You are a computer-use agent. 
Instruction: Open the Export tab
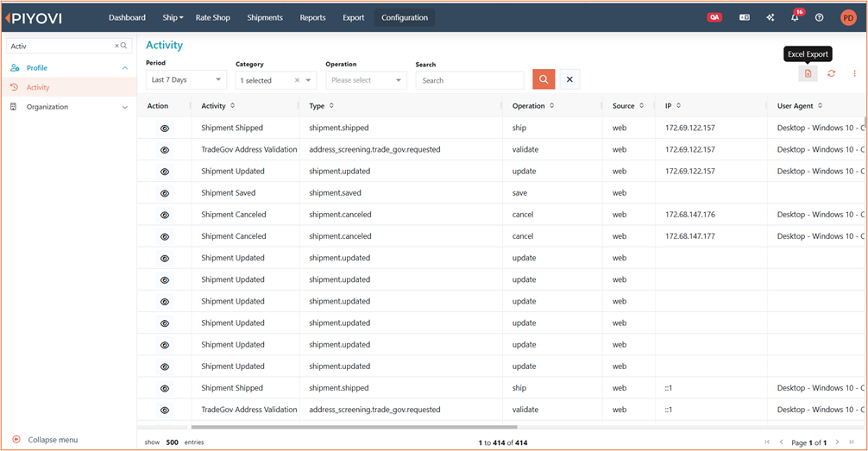click(353, 18)
